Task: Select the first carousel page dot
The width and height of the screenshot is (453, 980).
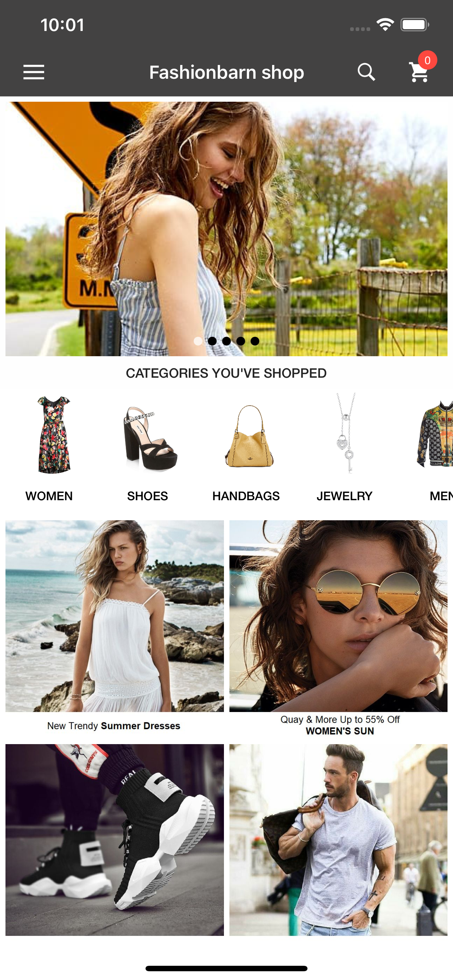Action: (198, 341)
